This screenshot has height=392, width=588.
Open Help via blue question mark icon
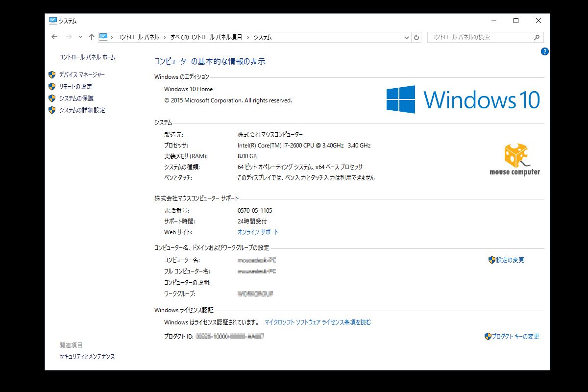pyautogui.click(x=544, y=51)
